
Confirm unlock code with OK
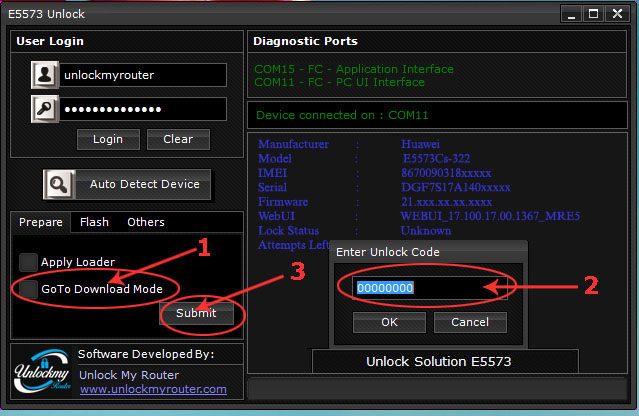tap(389, 322)
